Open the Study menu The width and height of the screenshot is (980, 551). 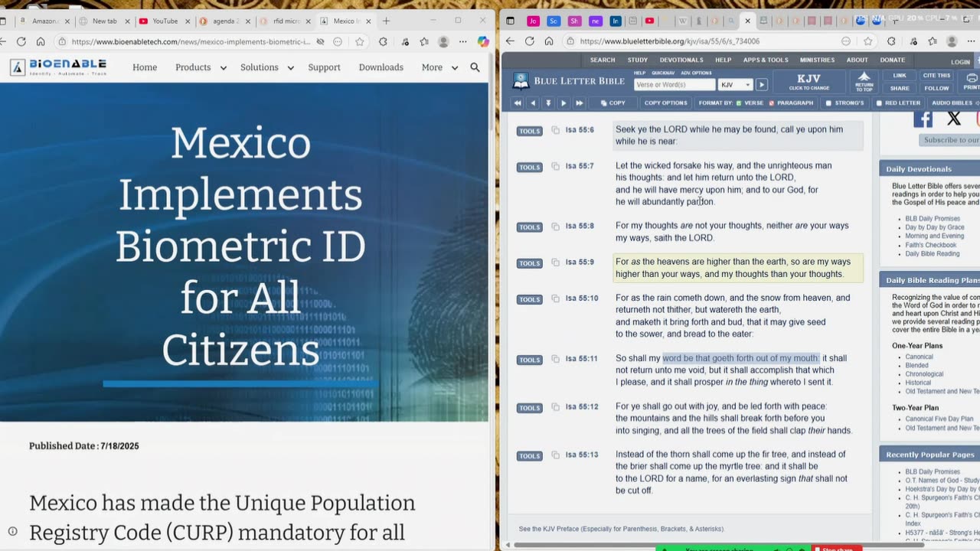pos(638,60)
